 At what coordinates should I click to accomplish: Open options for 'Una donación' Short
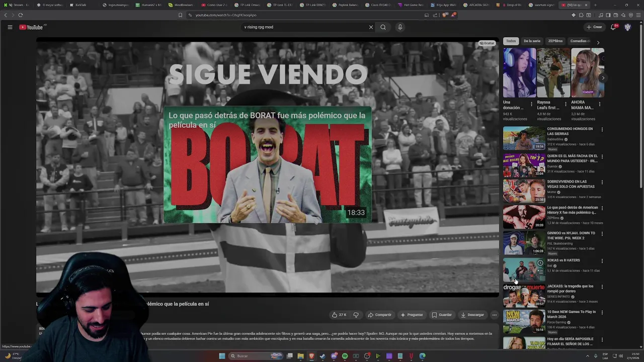click(531, 105)
